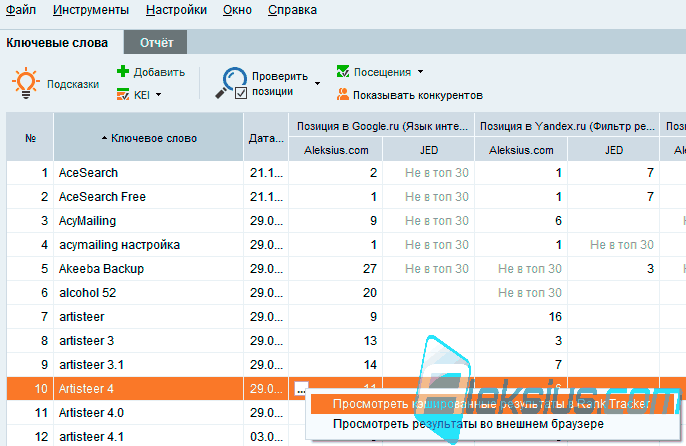
Task: Toggle the Проверить позиции checkbox
Action: pos(241,93)
